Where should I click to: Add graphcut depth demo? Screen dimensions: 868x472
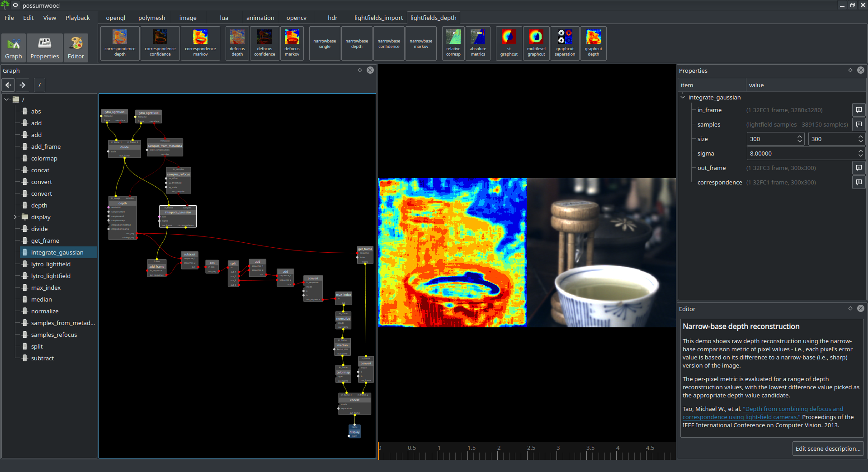tap(593, 43)
